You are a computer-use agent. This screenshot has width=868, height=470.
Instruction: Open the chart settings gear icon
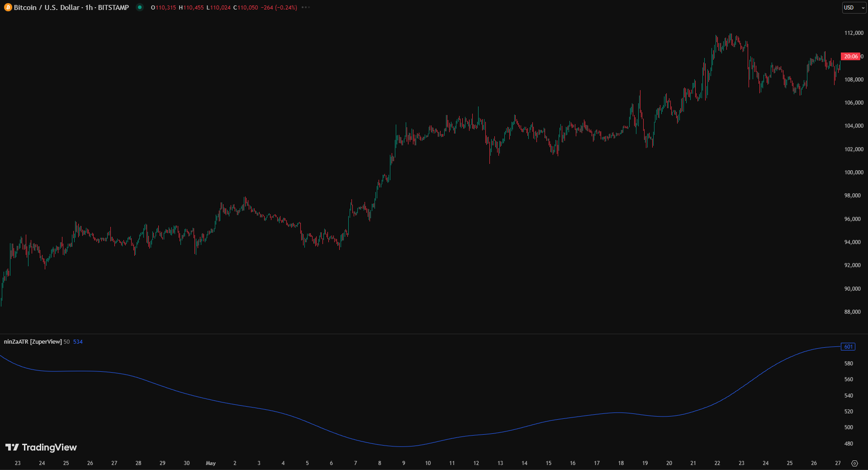point(854,463)
